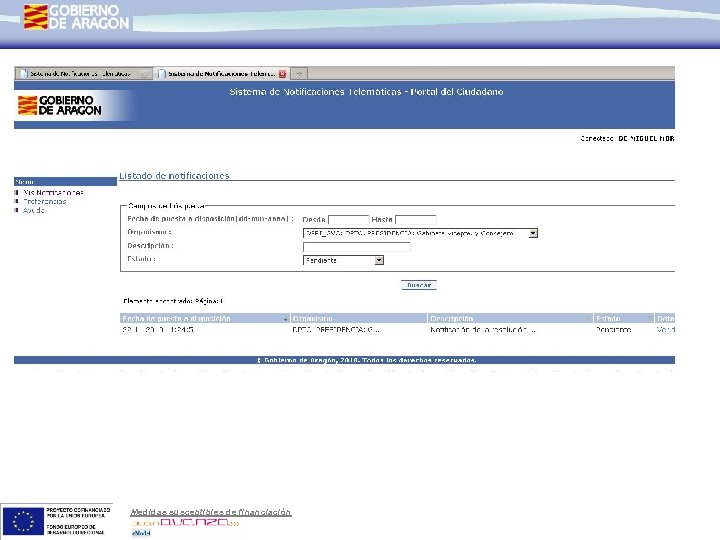Sort by Descripción column header
The image size is (720, 540).
451,318
